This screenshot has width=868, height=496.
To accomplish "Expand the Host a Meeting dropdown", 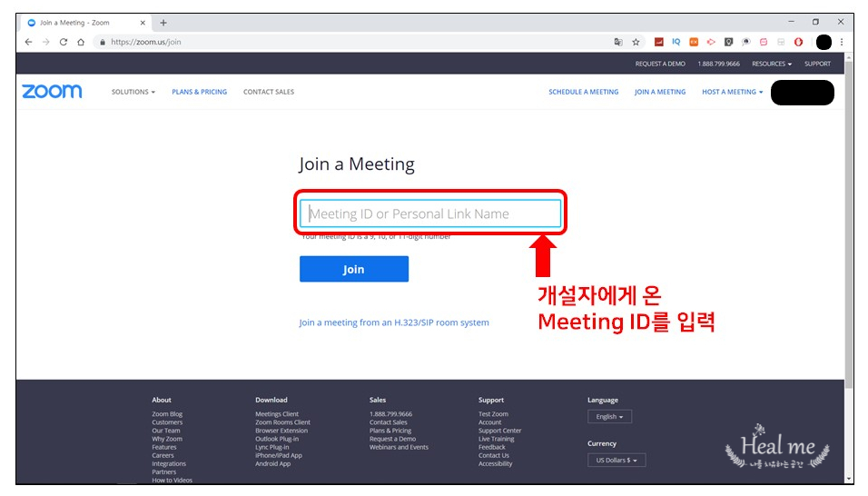I will pos(733,92).
